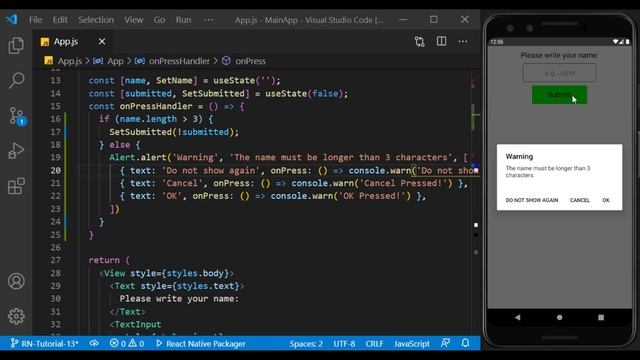Click line number 20 in gutter
Image resolution: width=640 pixels, height=360 pixels.
pyautogui.click(x=56, y=170)
